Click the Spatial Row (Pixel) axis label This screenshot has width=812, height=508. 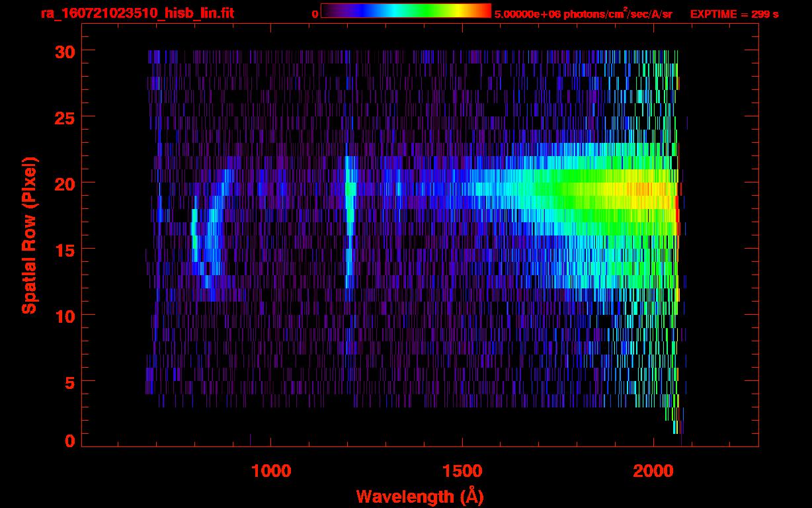30,235
